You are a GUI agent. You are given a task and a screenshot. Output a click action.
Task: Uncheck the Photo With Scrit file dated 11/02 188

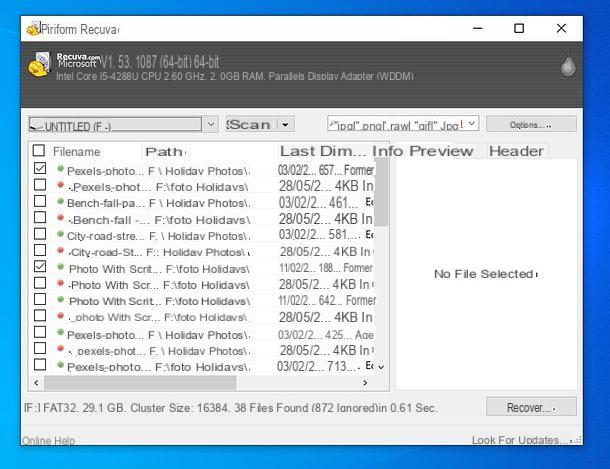tap(40, 266)
